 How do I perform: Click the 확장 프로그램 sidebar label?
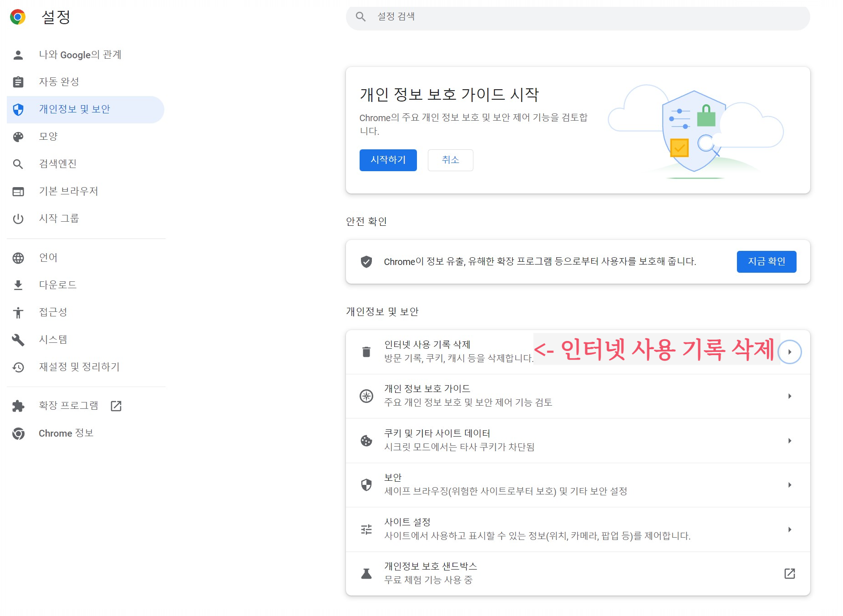[x=69, y=406]
